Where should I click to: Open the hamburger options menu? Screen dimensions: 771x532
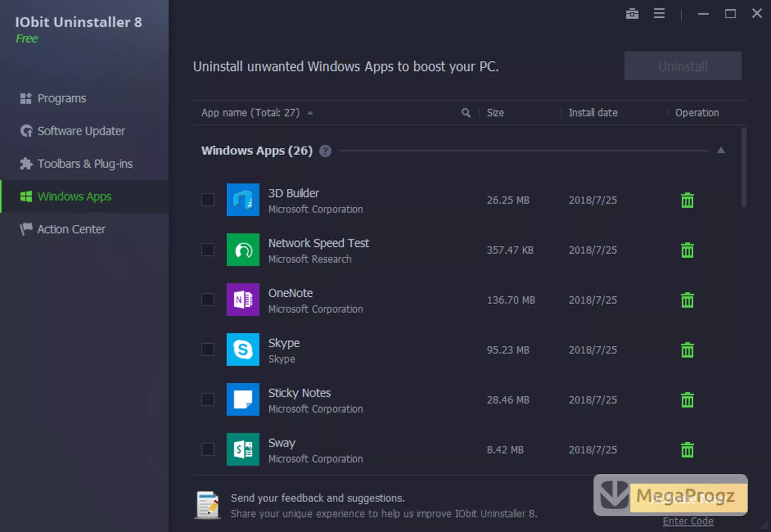(x=659, y=13)
